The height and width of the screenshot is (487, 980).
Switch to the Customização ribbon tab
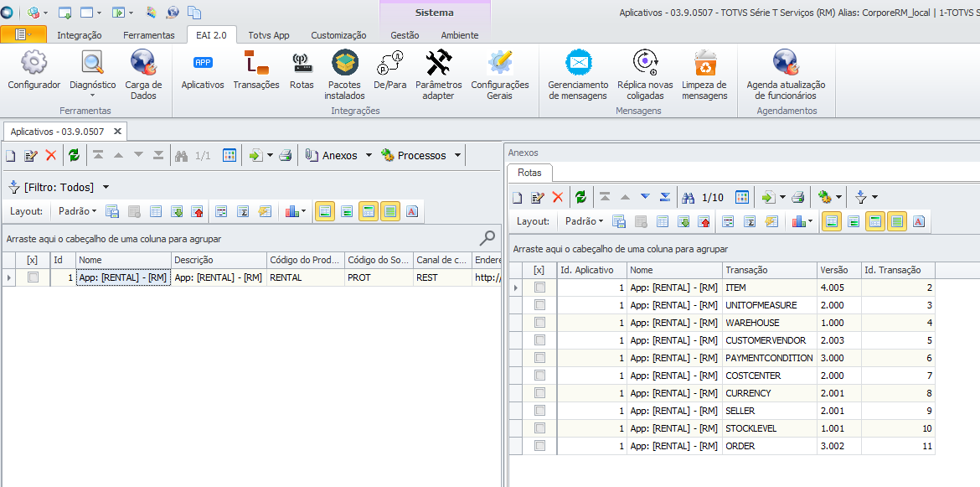[338, 35]
